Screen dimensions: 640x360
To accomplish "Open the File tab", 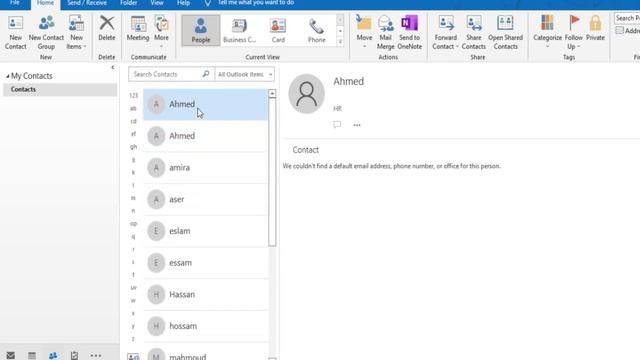I will [15, 3].
